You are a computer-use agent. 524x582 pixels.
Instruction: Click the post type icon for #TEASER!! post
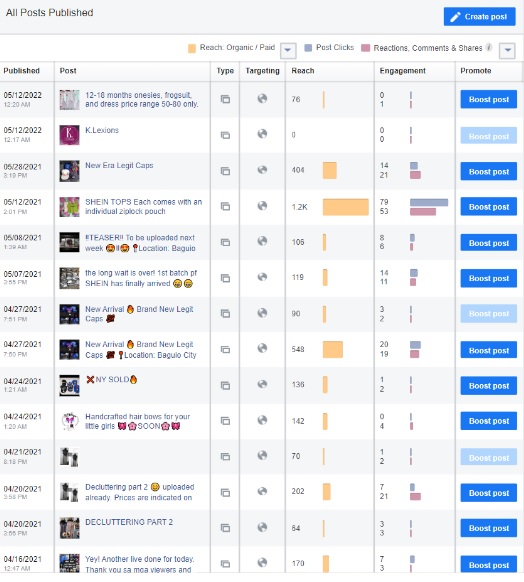(x=225, y=242)
